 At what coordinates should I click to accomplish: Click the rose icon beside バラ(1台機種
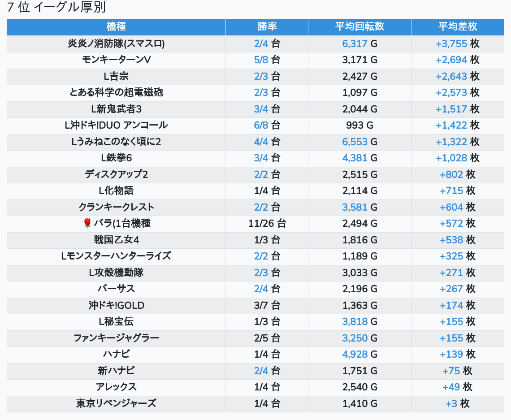point(87,223)
